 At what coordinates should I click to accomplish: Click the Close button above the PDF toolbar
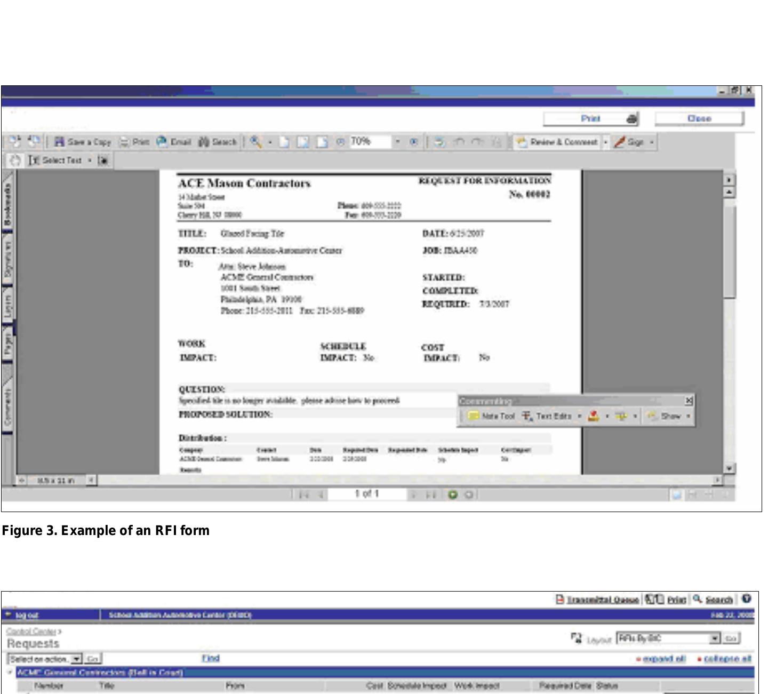click(699, 118)
